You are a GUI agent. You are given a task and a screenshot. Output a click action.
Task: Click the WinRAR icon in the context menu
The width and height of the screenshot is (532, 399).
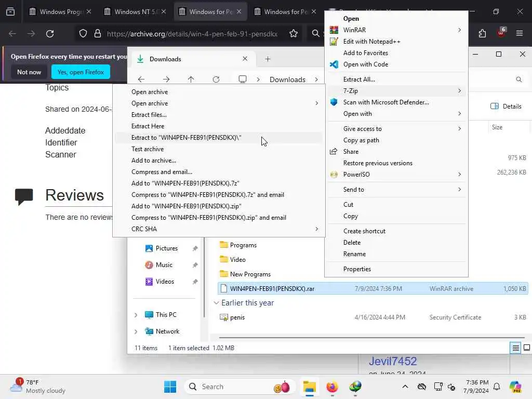(x=334, y=30)
